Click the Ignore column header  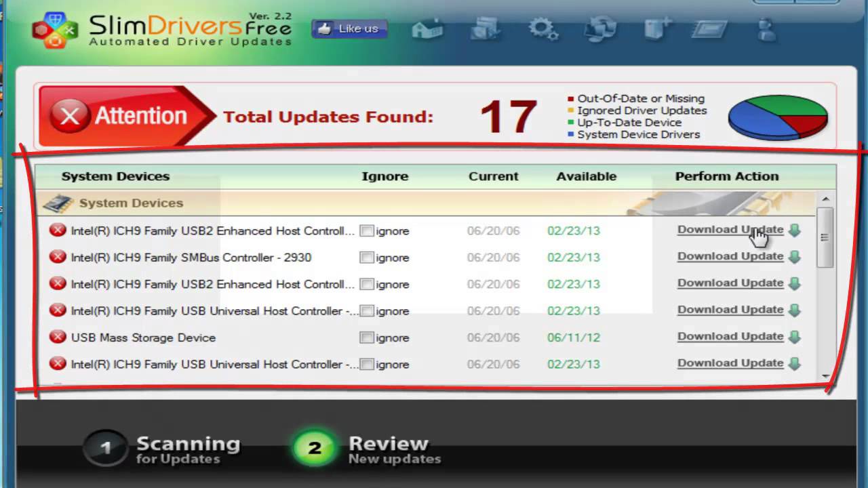pos(384,176)
